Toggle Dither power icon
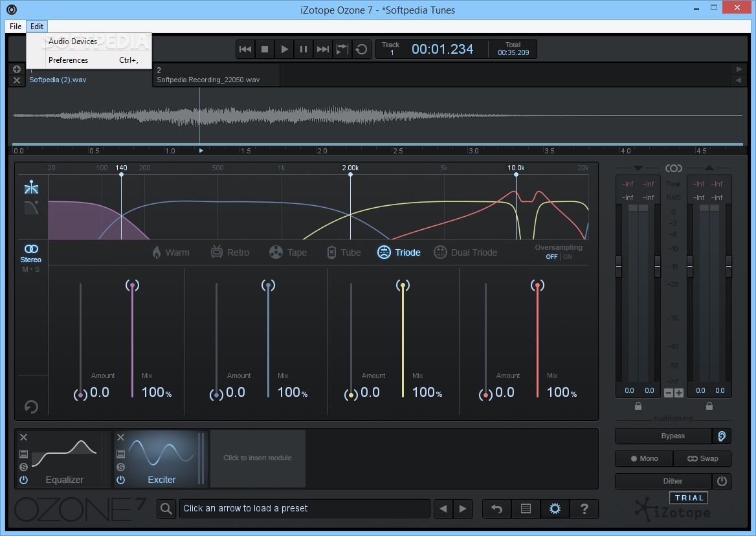This screenshot has height=536, width=756. coord(722,481)
